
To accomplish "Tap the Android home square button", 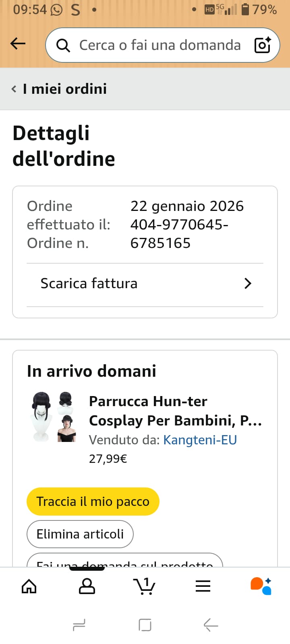I will pyautogui.click(x=145, y=625).
